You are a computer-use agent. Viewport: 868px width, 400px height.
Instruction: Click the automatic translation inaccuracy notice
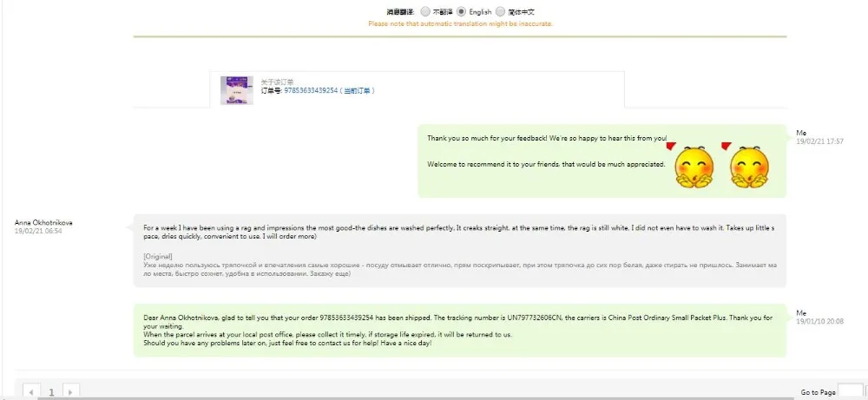(461, 23)
